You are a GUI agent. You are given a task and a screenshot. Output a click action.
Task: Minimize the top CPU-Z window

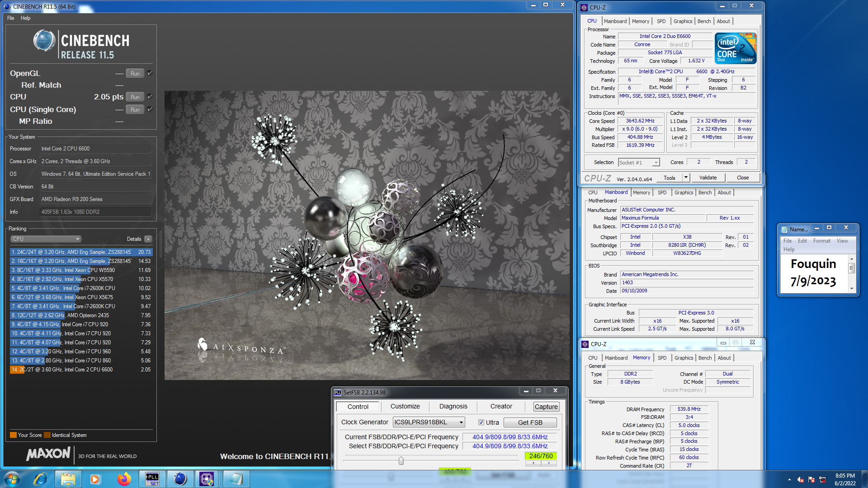coord(722,6)
